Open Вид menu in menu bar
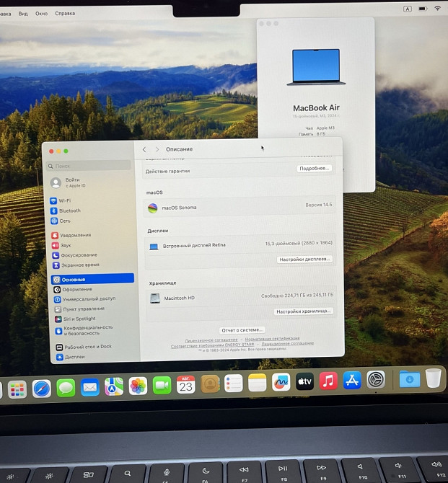Screen dimensions: 448x483 click(23, 14)
